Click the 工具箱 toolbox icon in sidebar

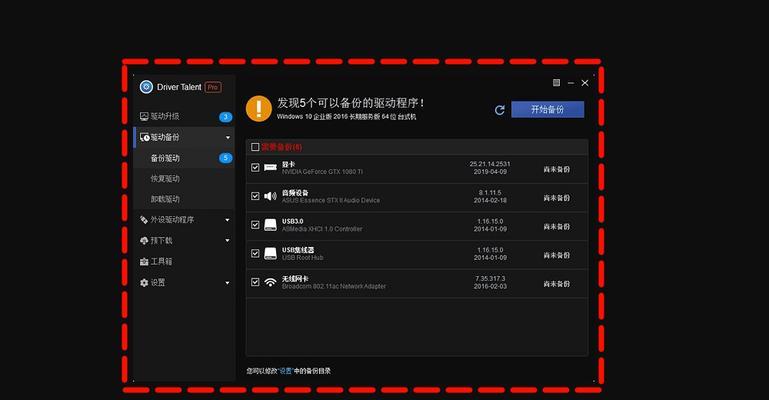click(144, 262)
